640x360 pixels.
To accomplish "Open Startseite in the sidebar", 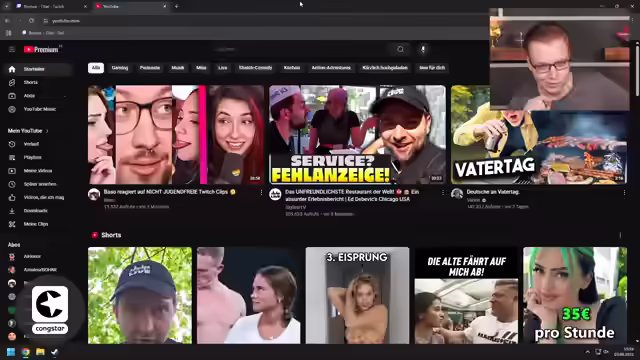I will pos(38,69).
